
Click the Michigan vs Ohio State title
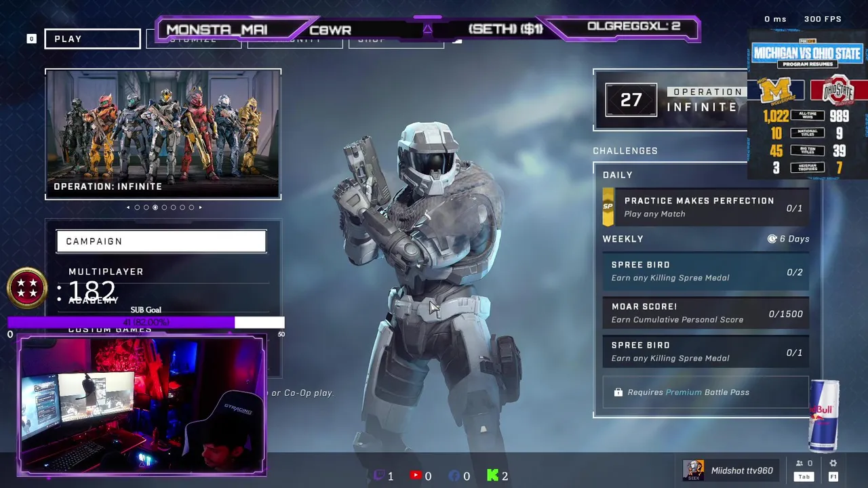(x=807, y=53)
